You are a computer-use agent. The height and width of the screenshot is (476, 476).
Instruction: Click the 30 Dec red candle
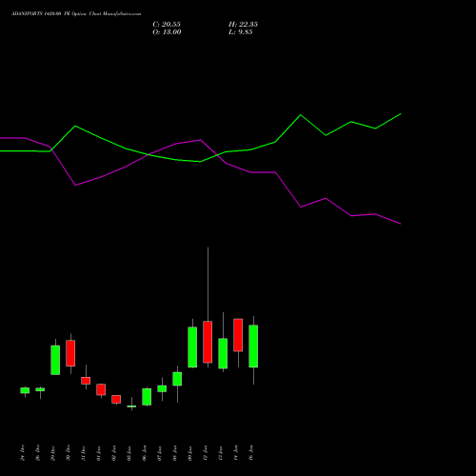click(70, 353)
